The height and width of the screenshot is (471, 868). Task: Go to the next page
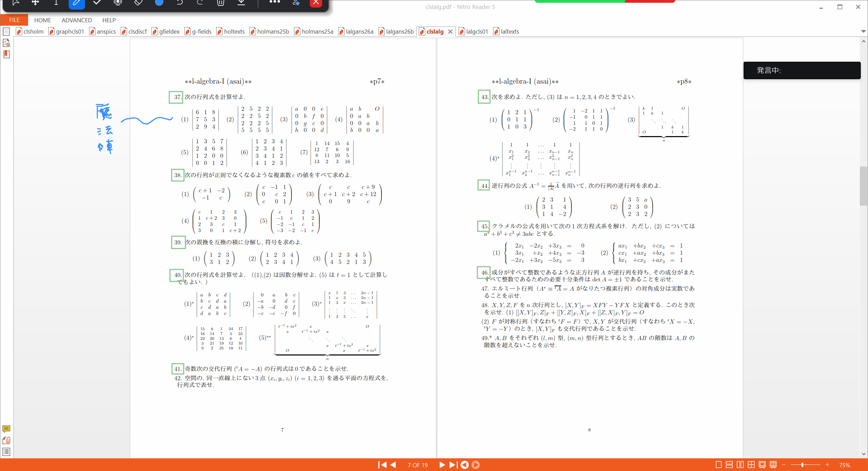(442, 465)
